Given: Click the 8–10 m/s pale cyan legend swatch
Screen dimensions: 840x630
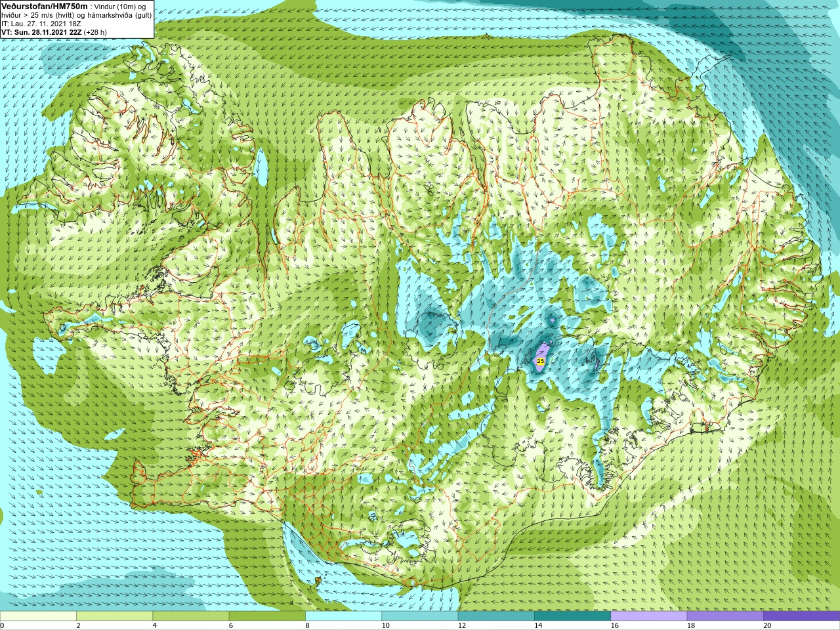Looking at the screenshot, I should tap(343, 616).
